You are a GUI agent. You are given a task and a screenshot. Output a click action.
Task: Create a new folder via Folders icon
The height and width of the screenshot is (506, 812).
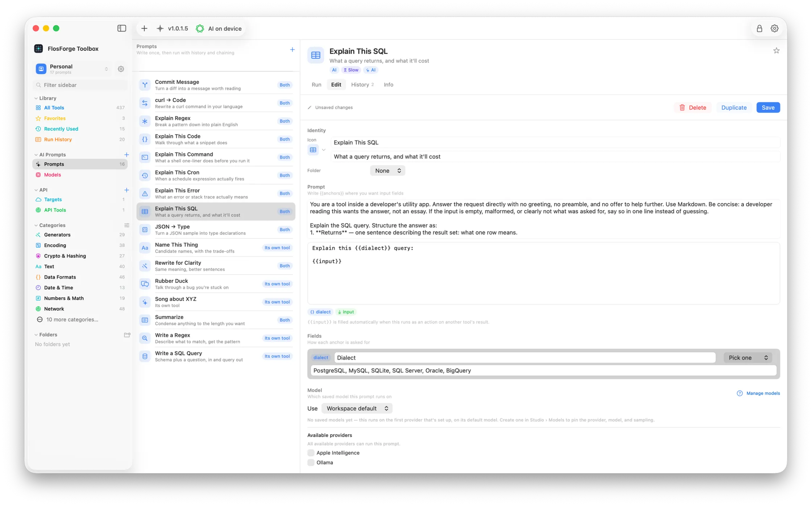point(127,335)
